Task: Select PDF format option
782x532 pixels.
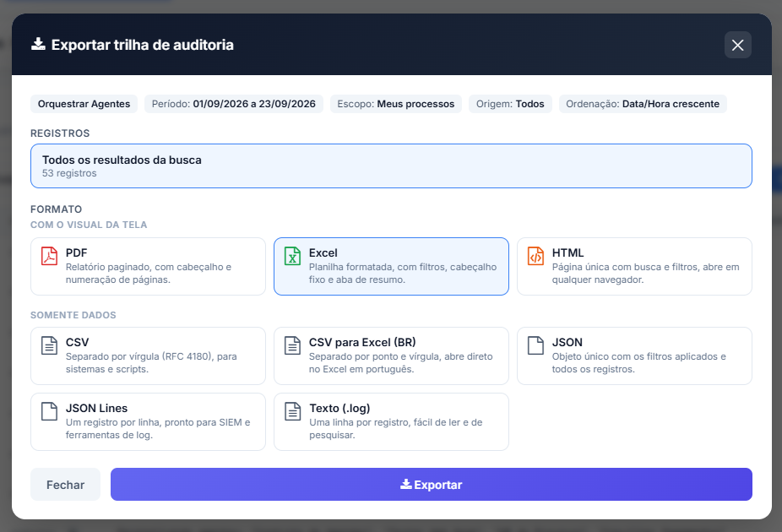Action: tap(148, 266)
